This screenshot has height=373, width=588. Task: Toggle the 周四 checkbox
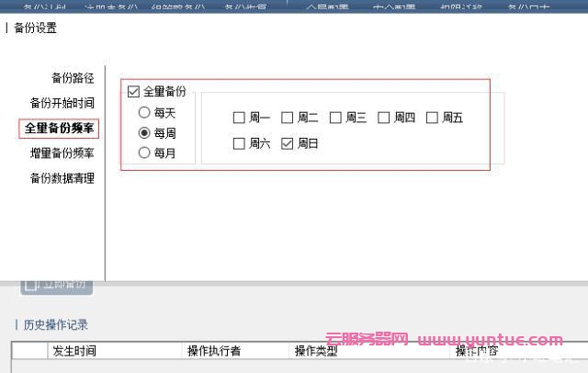(x=384, y=118)
